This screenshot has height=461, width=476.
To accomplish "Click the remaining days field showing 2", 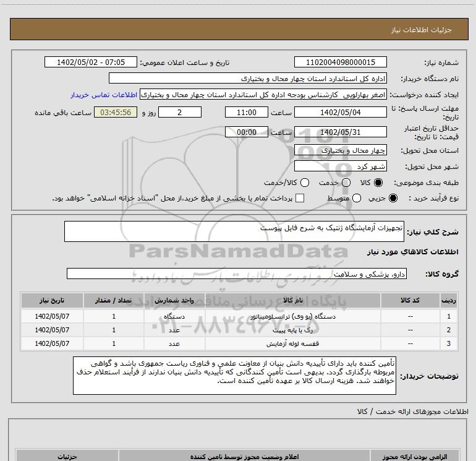I will pyautogui.click(x=180, y=112).
